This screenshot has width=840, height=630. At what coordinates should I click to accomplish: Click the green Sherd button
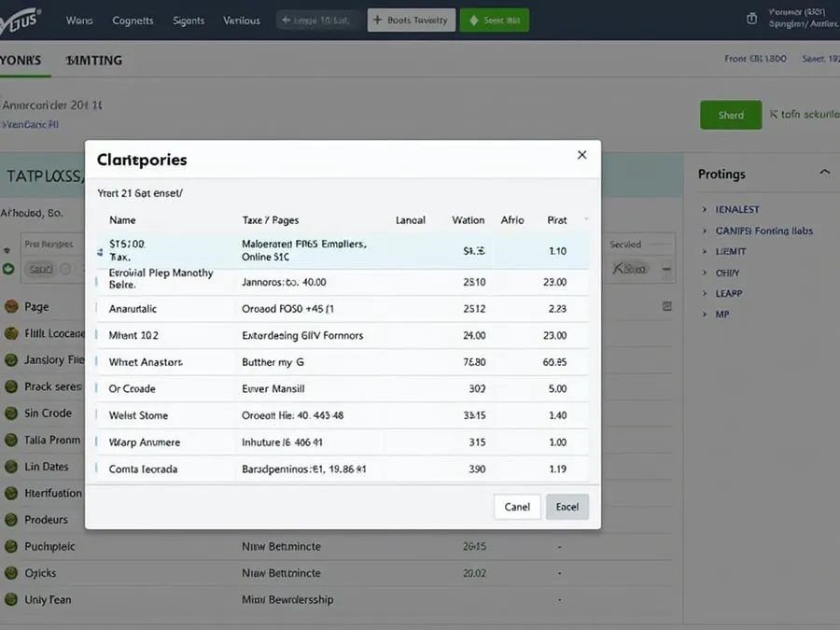pyautogui.click(x=731, y=115)
